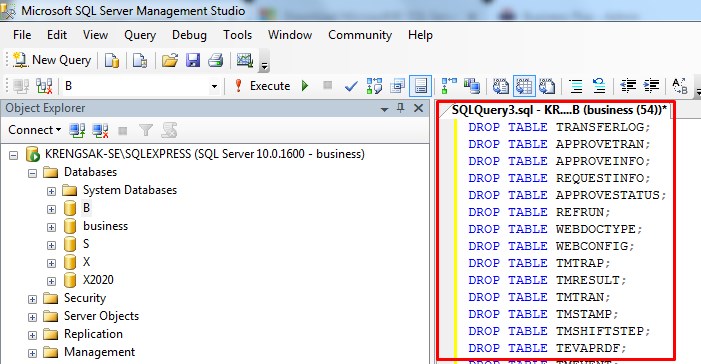Viewport: 701px width, 364px height.
Task: Expand the Security folder
Action: click(32, 299)
